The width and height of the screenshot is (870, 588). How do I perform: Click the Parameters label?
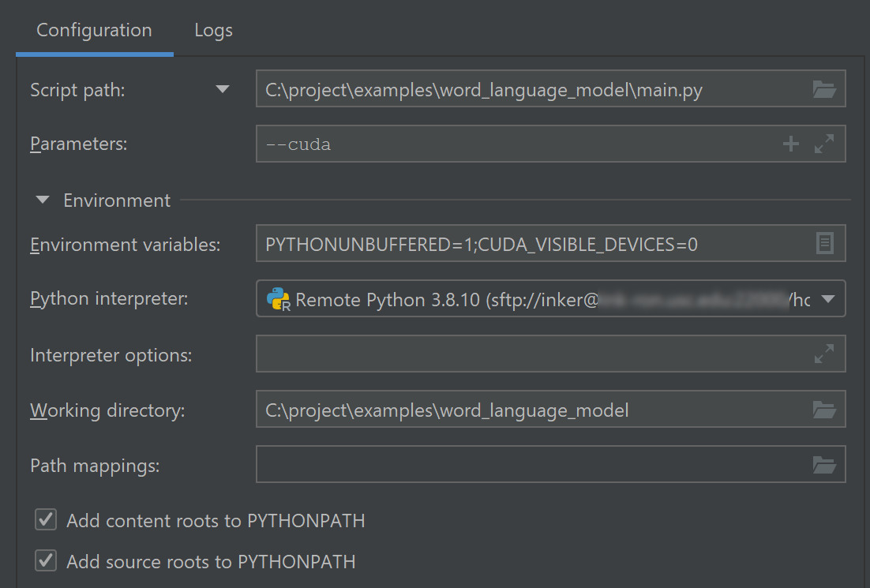[x=79, y=144]
